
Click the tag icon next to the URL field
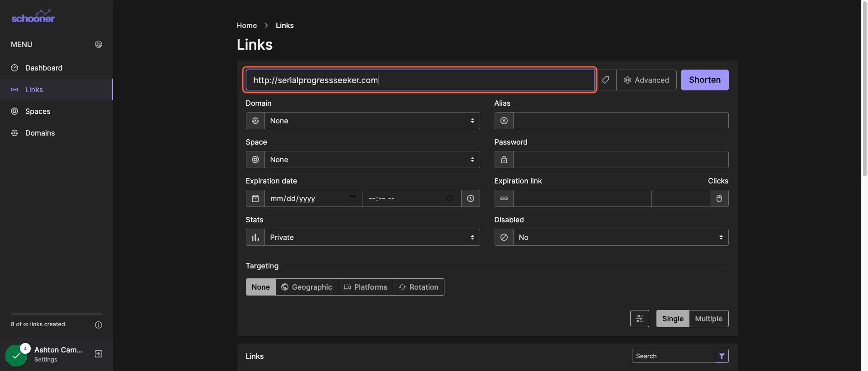point(605,80)
